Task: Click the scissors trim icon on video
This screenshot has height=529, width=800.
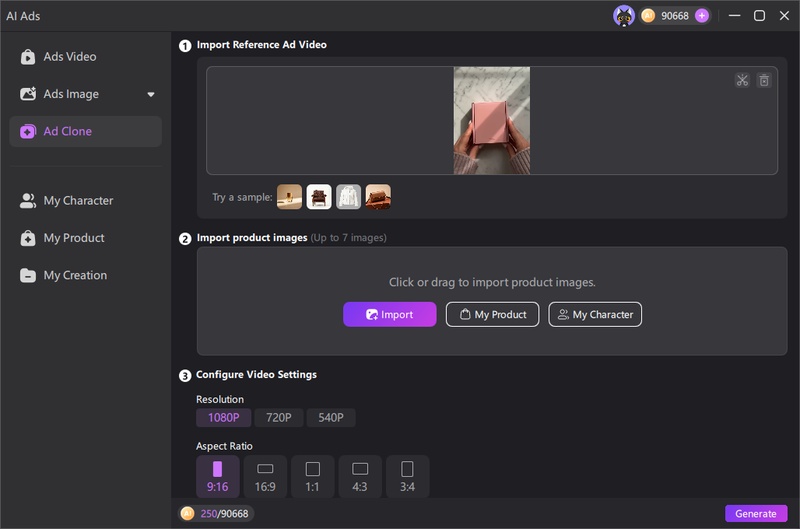Action: tap(742, 80)
